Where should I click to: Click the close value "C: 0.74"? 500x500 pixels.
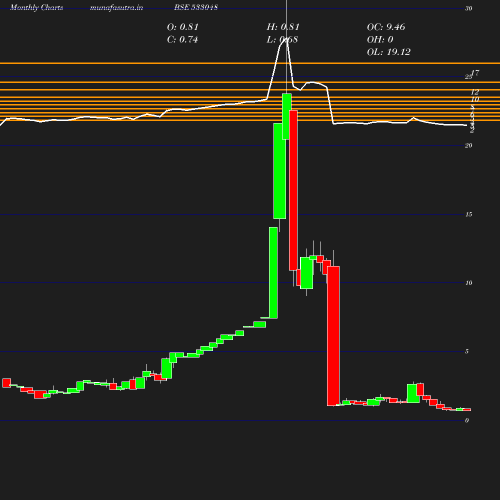pos(182,40)
